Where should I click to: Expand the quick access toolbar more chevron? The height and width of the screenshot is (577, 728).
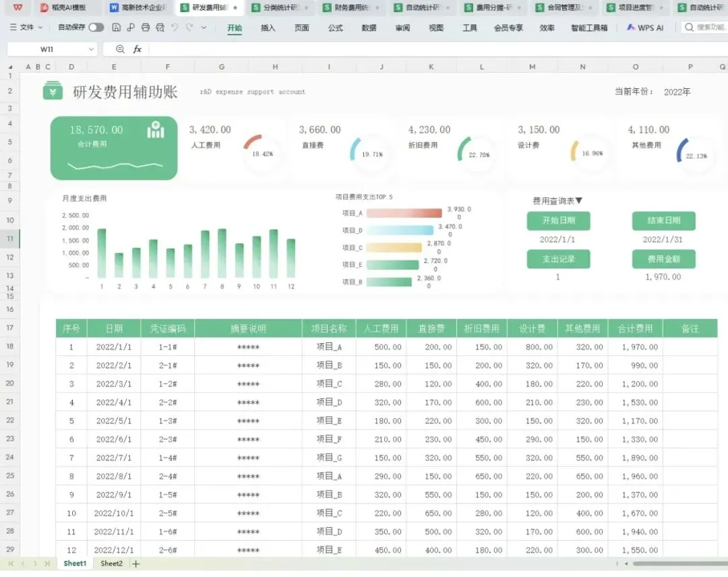(x=204, y=28)
